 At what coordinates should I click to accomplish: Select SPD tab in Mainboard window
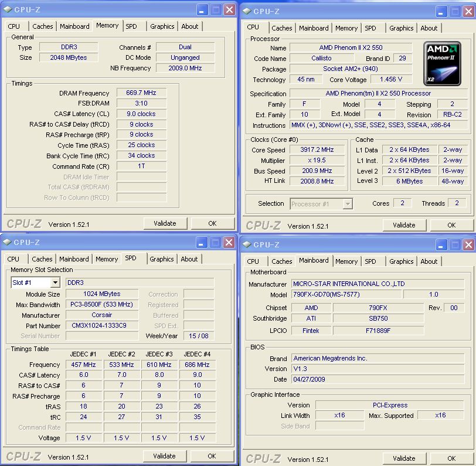(370, 261)
